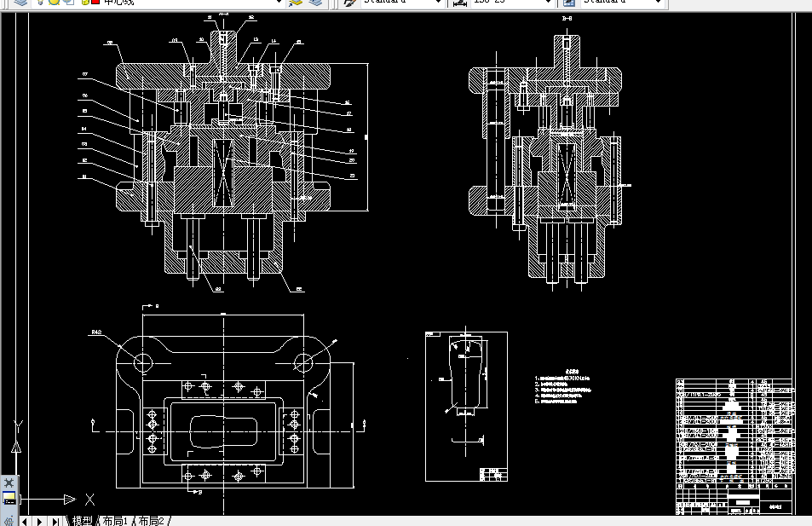Select the B-B section view label

[x=567, y=19]
